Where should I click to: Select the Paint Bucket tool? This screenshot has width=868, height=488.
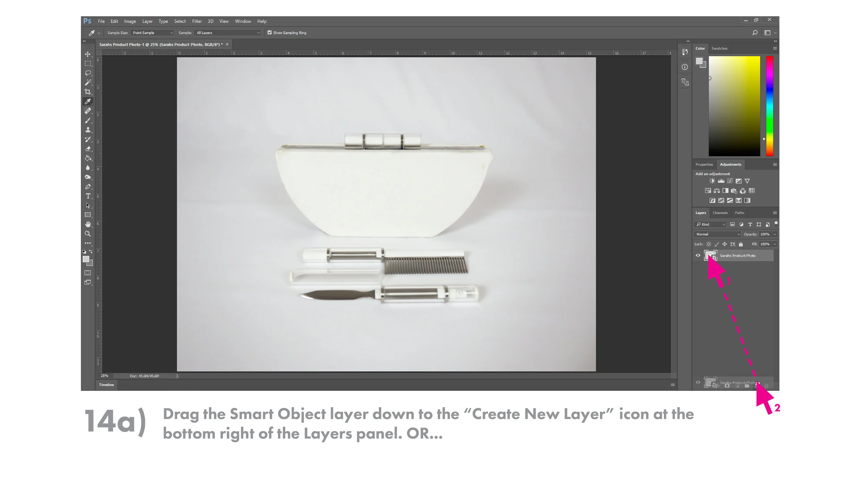[x=88, y=158]
